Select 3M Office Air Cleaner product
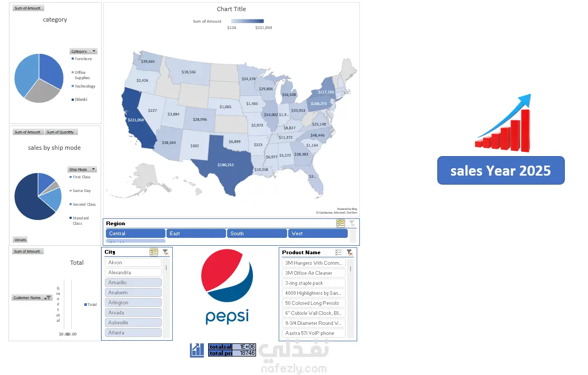 (313, 273)
